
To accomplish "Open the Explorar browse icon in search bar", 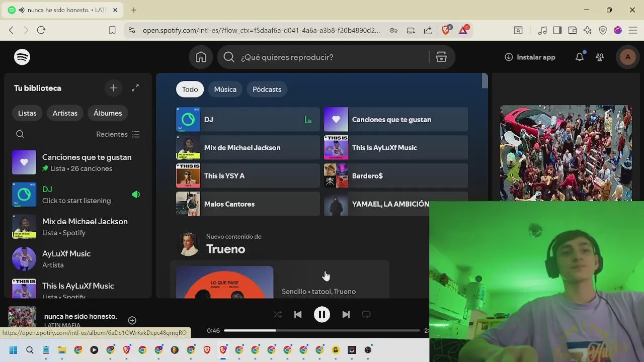I will tap(441, 57).
